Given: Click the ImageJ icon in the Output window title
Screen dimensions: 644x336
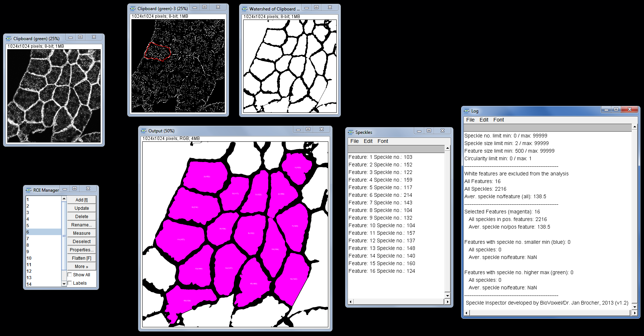Looking at the screenshot, I should [144, 131].
